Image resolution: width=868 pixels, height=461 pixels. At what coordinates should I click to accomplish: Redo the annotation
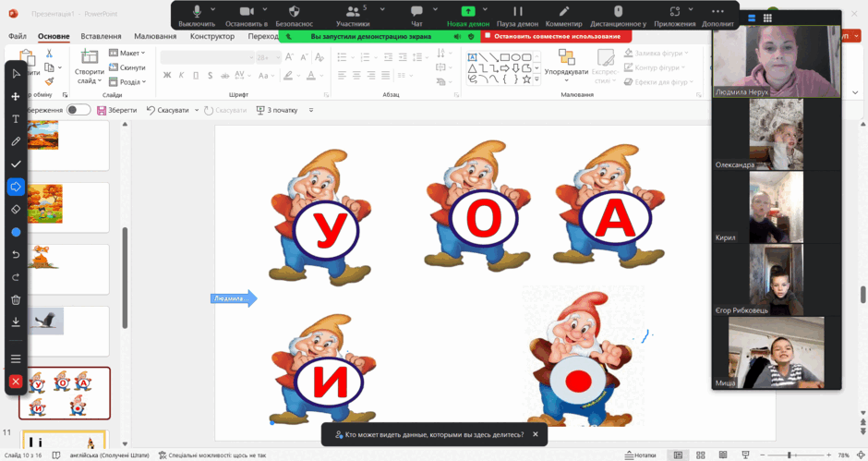coord(16,277)
